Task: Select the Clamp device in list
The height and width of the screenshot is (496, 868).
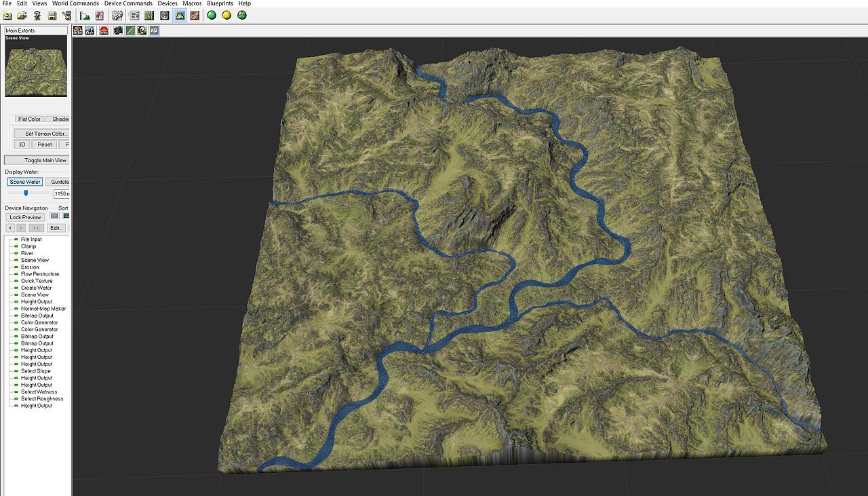Action: pyautogui.click(x=28, y=246)
